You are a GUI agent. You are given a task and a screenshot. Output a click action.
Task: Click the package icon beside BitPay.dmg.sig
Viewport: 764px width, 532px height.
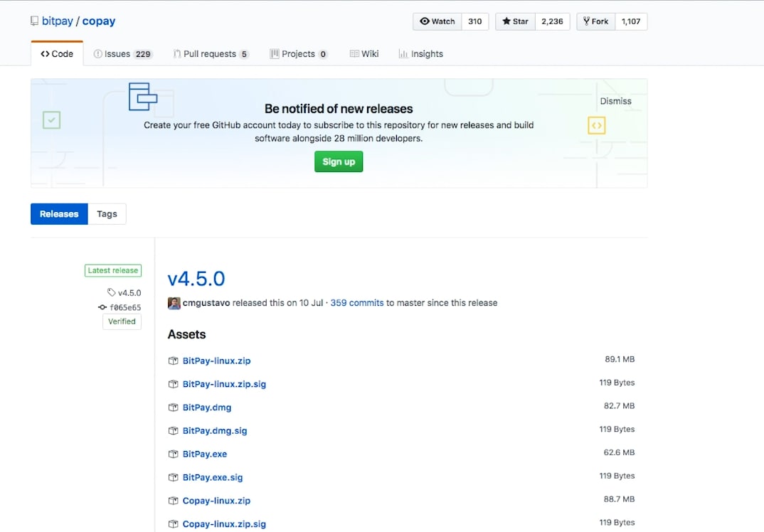coord(173,431)
